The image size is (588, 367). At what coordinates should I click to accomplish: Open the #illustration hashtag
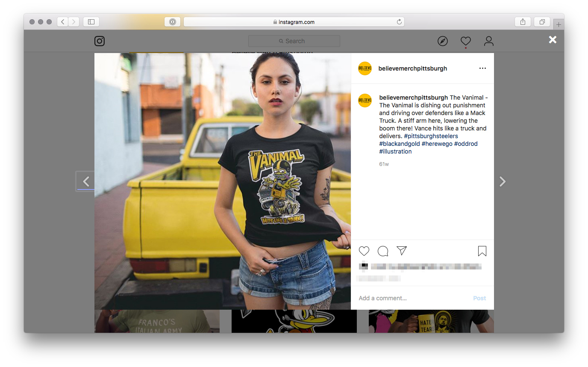click(395, 151)
